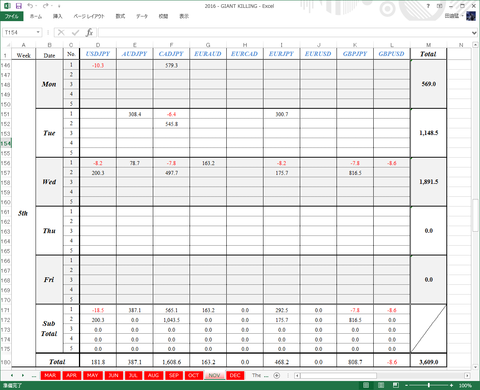Click the Enter checkmark icon in formula bar
Image resolution: width=480 pixels, height=390 pixels.
tap(75, 32)
